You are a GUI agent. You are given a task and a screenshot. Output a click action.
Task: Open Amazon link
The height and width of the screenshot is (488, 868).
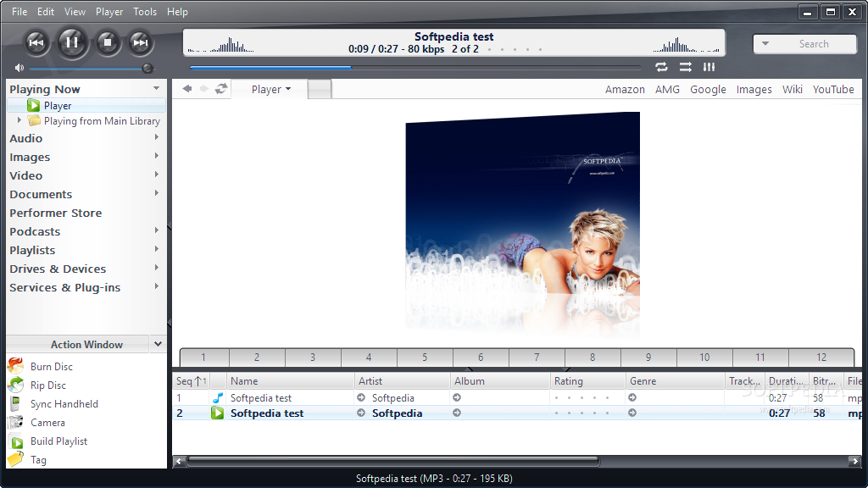point(625,89)
